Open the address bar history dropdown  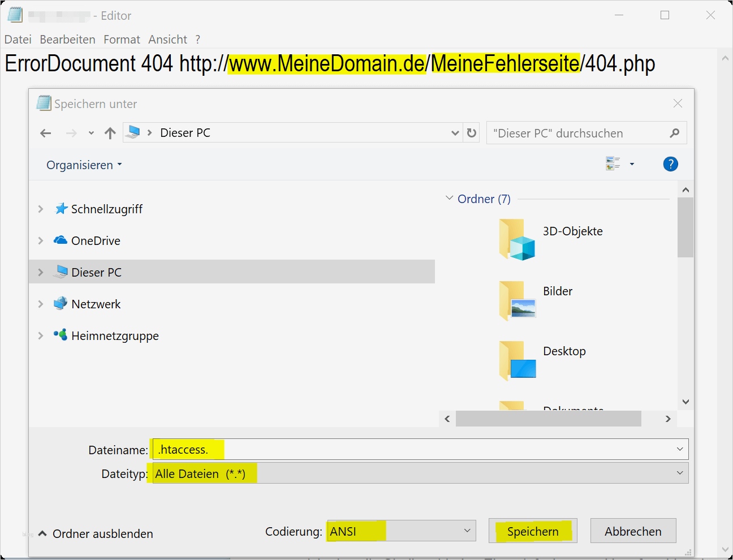(x=455, y=133)
